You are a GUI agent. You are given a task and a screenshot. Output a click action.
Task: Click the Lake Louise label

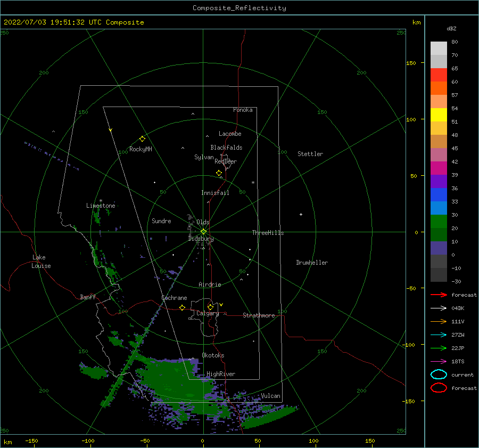coord(41,262)
